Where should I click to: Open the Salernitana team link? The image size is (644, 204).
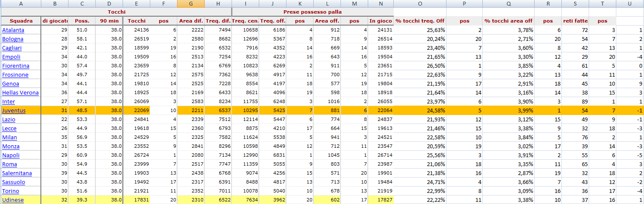pos(17,173)
